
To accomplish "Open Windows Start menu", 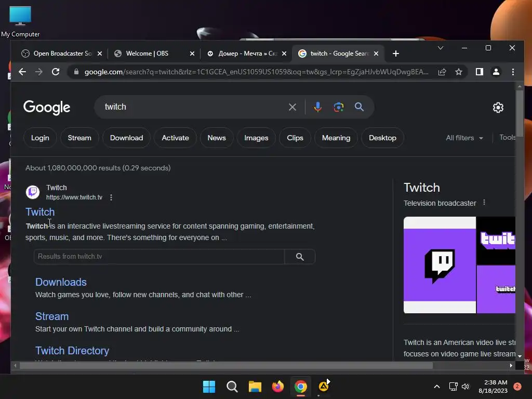I will pyautogui.click(x=209, y=387).
